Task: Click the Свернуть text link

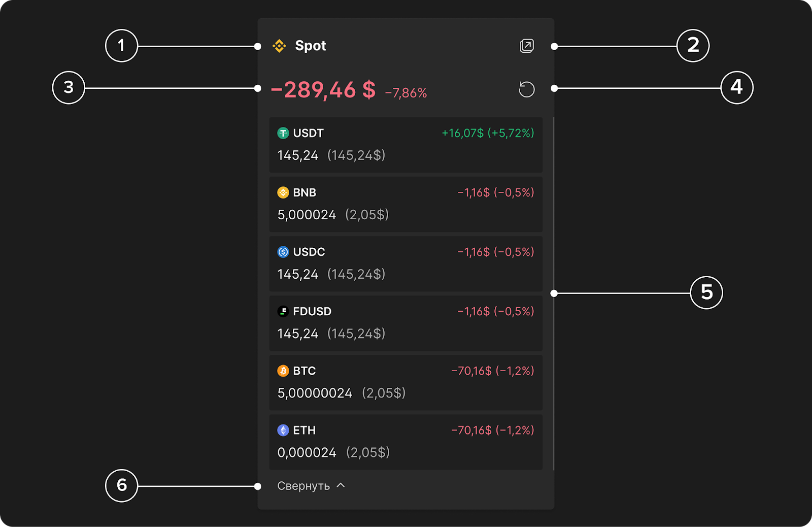Action: coord(303,486)
